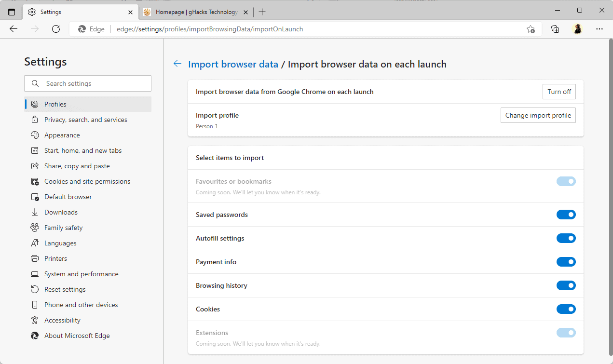Click the Search settings field
The height and width of the screenshot is (364, 613).
(87, 83)
